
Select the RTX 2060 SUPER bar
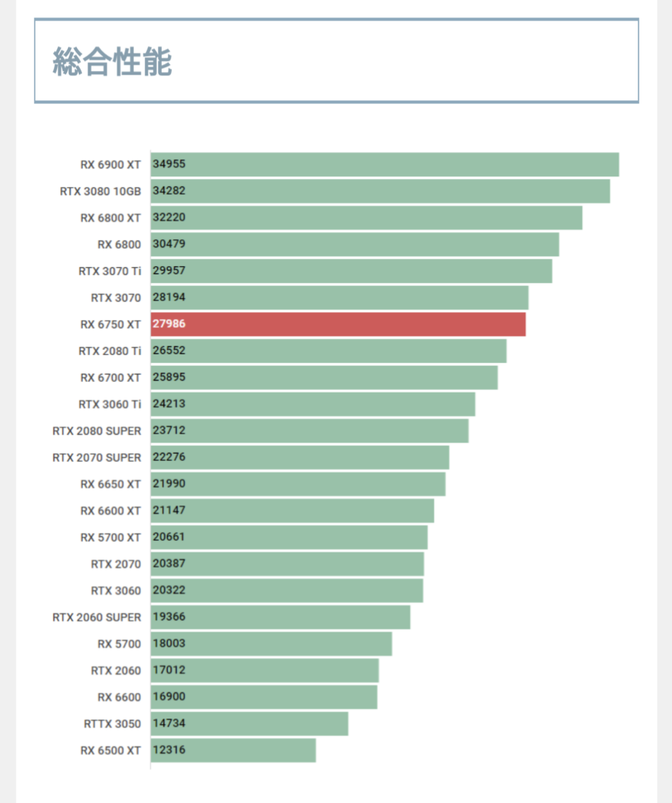(x=280, y=617)
